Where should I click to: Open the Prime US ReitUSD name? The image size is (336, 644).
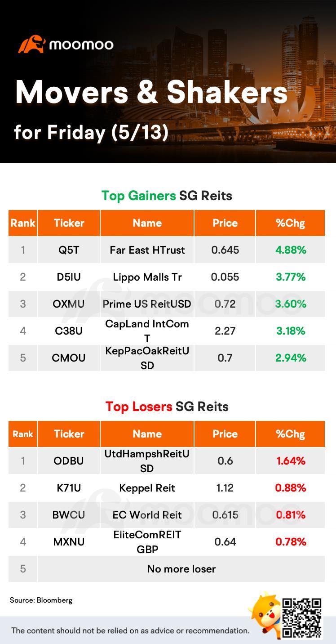147,304
